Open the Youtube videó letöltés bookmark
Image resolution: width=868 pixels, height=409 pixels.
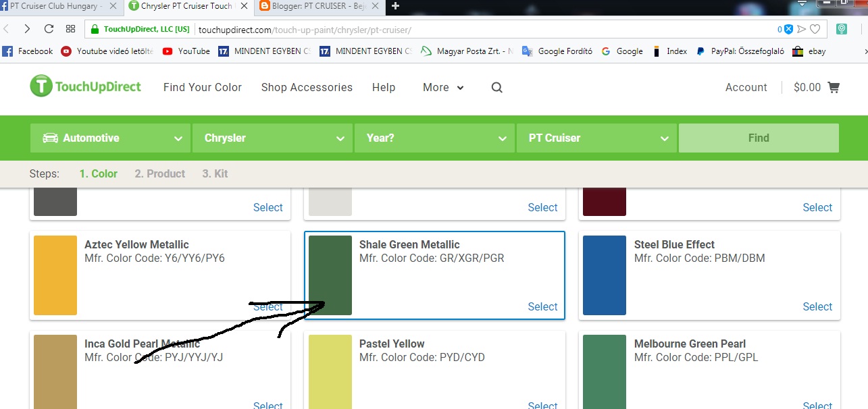107,51
